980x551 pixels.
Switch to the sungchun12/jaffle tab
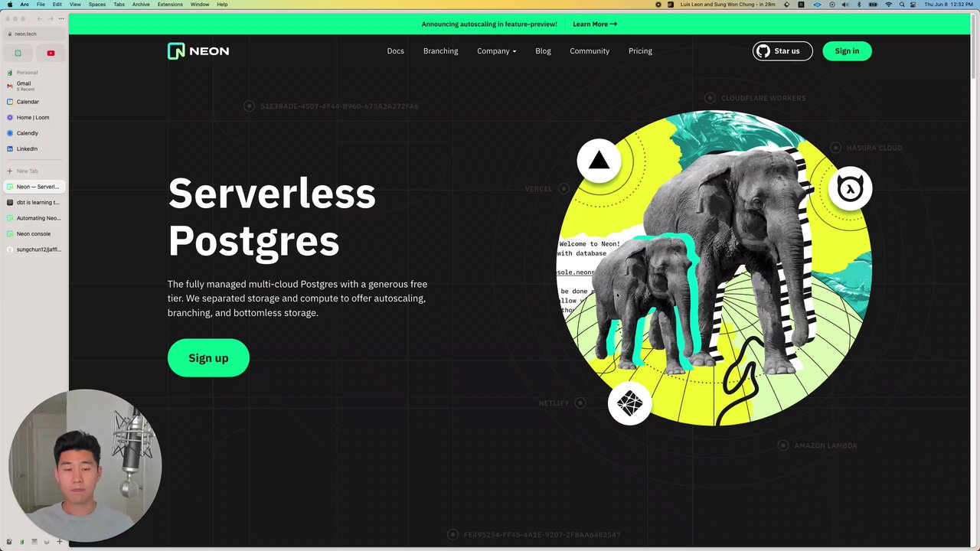pos(34,249)
